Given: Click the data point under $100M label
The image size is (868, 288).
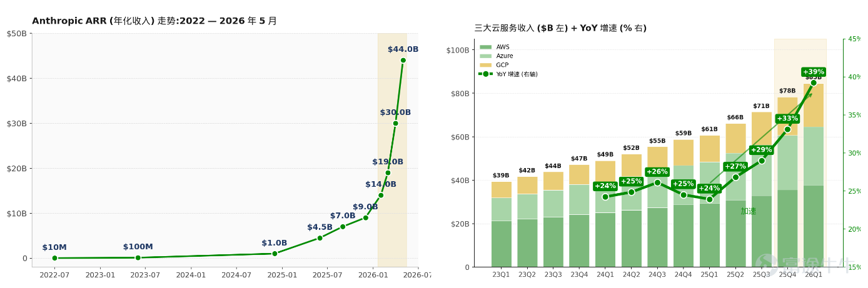Looking at the screenshot, I should tap(138, 257).
